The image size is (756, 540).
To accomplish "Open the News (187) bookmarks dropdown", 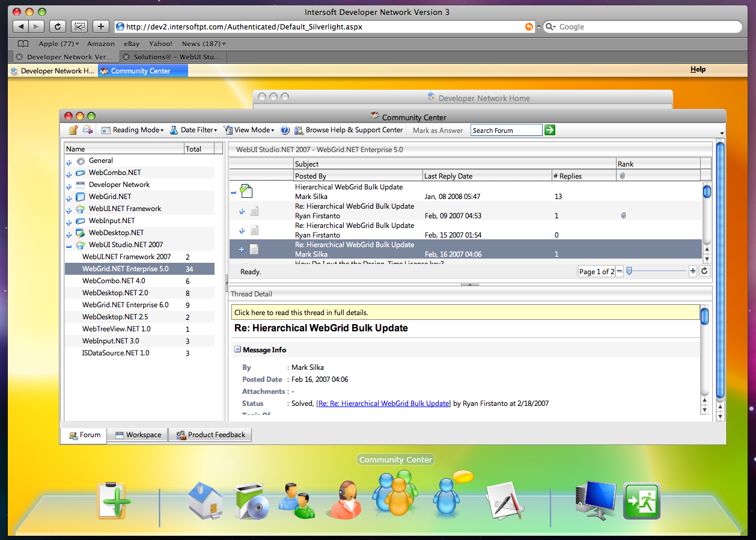I will tap(204, 44).
